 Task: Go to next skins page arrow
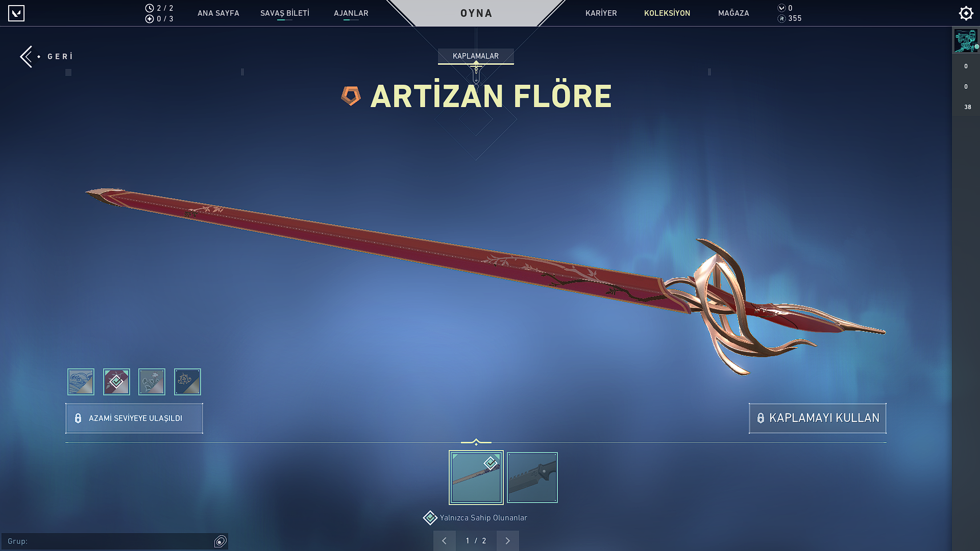coord(507,541)
